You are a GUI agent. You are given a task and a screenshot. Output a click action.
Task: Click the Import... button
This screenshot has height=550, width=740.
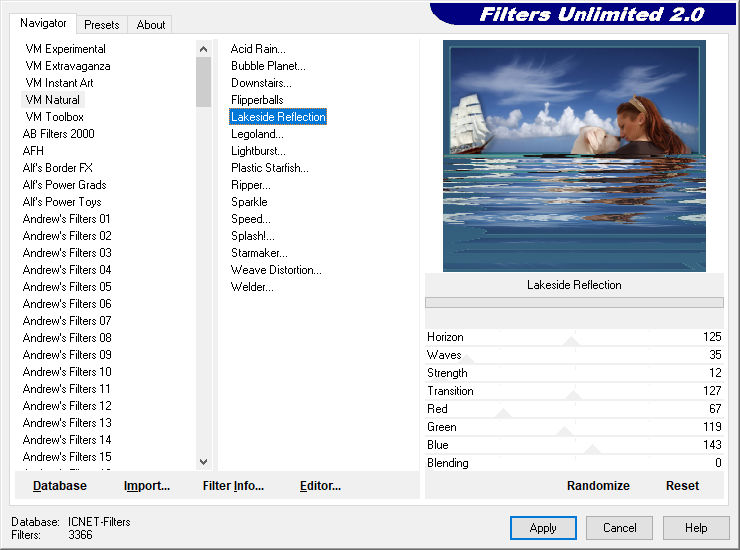(147, 486)
